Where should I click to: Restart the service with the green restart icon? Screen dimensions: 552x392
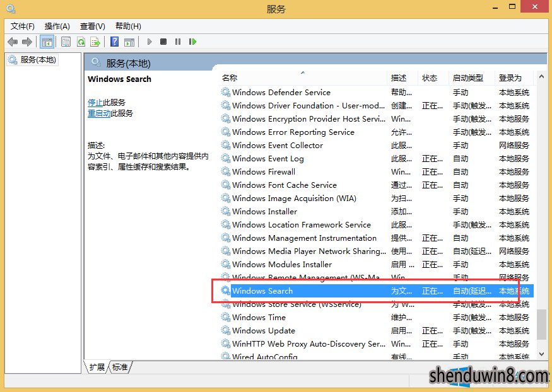pos(192,42)
